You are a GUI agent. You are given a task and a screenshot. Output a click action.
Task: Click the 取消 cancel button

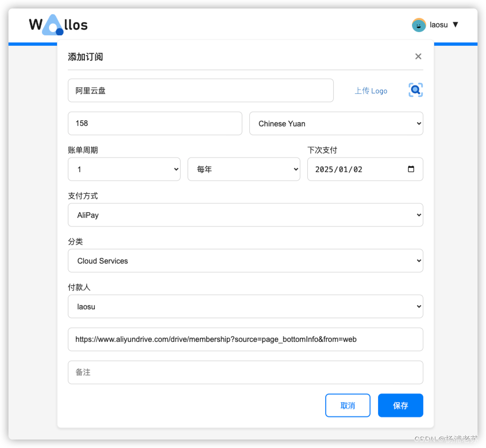347,406
